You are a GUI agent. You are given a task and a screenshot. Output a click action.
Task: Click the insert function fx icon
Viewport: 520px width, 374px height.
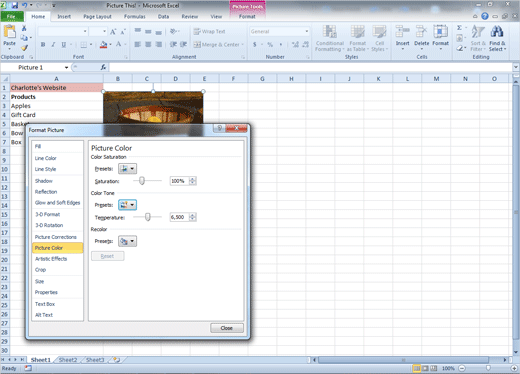[103, 67]
